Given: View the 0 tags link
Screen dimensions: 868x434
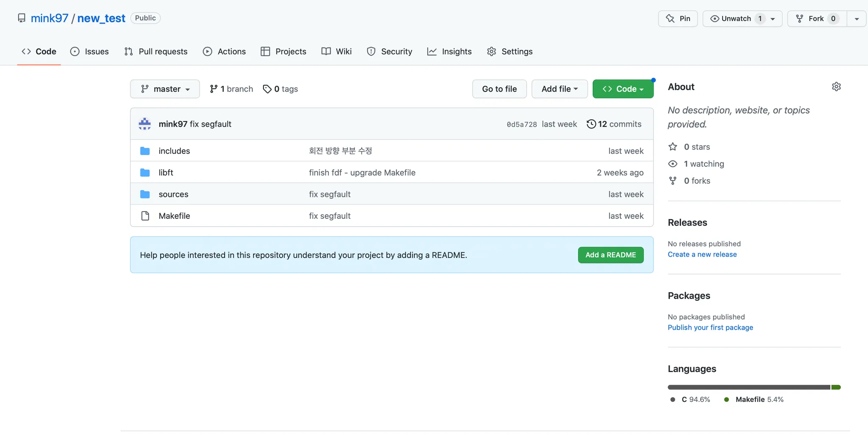Looking at the screenshot, I should pos(281,89).
